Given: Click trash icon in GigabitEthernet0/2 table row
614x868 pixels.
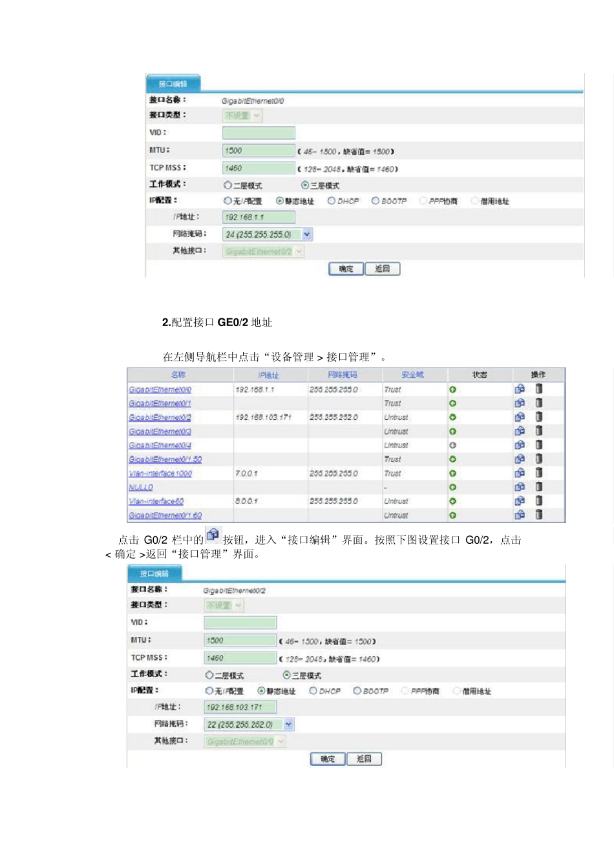Looking at the screenshot, I should click(x=538, y=417).
